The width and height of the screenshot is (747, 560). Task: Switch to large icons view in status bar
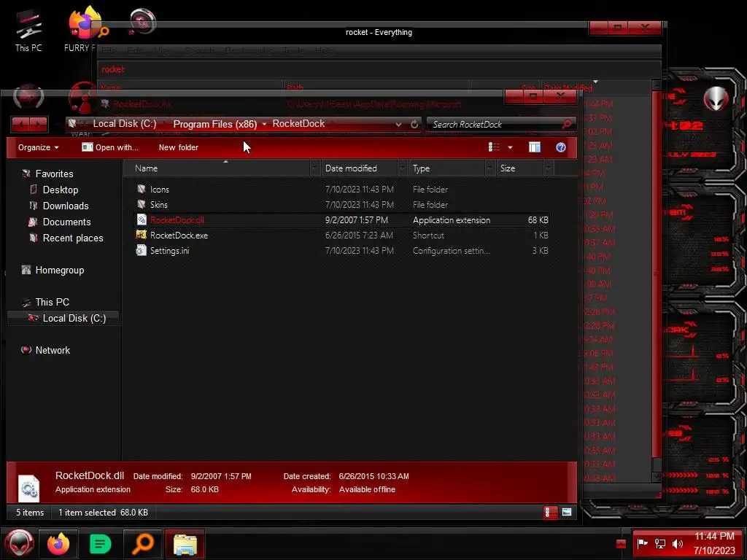point(566,513)
